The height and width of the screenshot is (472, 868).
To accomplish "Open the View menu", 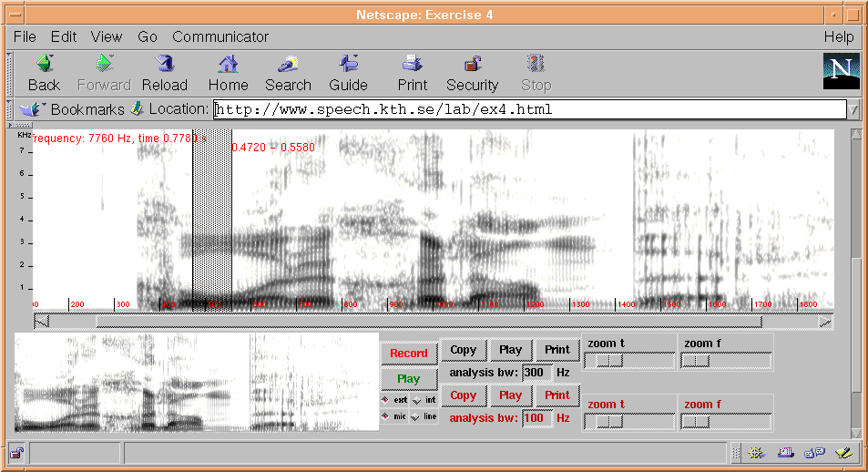I will 106,37.
